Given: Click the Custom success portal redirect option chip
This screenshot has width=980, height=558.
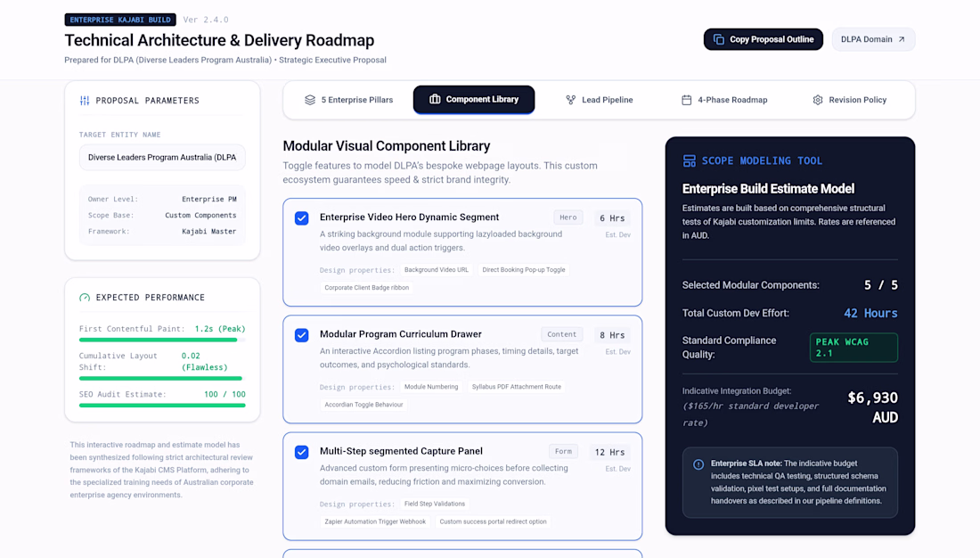Looking at the screenshot, I should pyautogui.click(x=494, y=521).
